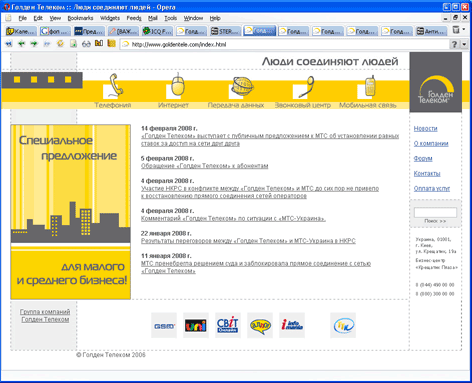
Task: Open the Комментарий «Голден Телеком» news link
Action: 233,218
